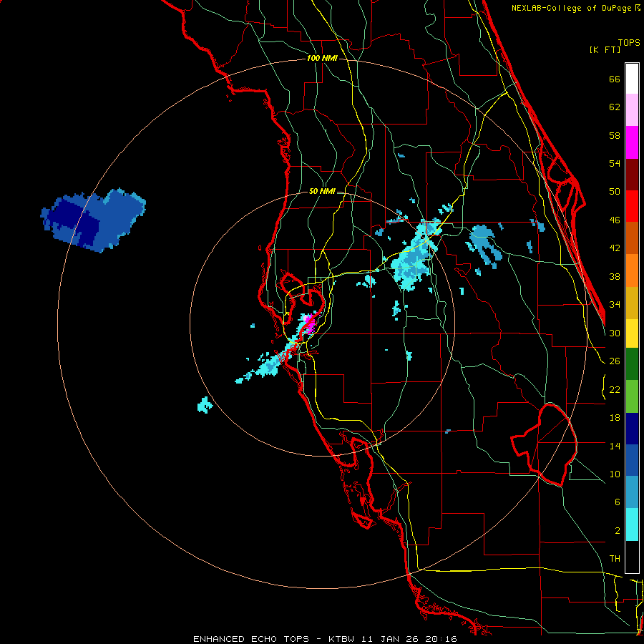Click the yellow 34 kft legend swatch

(632, 333)
